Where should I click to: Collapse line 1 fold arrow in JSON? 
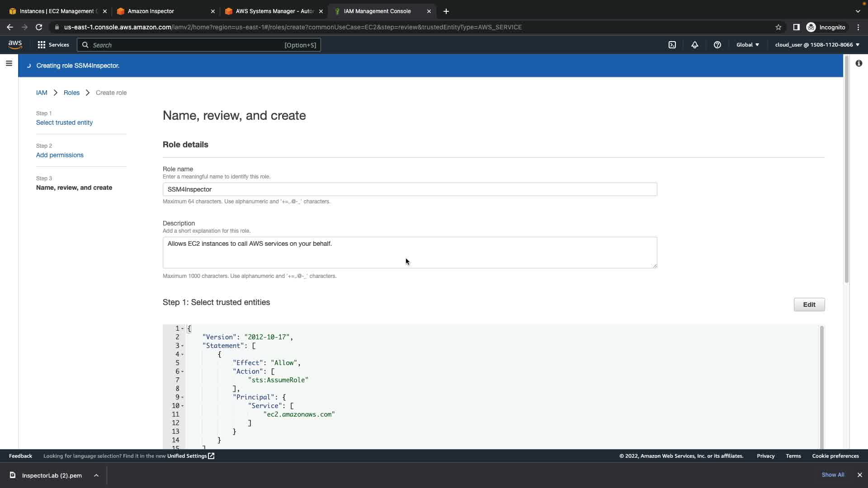(183, 328)
